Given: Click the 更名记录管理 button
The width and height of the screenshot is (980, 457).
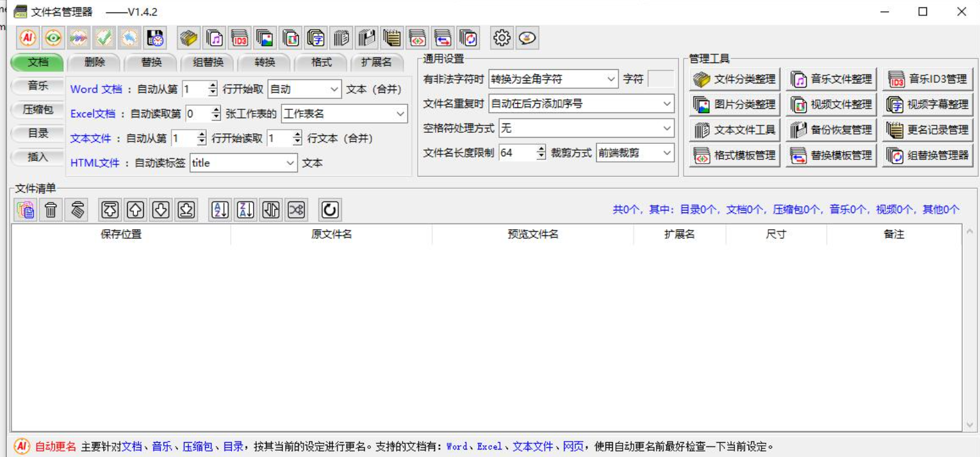Looking at the screenshot, I should (928, 130).
